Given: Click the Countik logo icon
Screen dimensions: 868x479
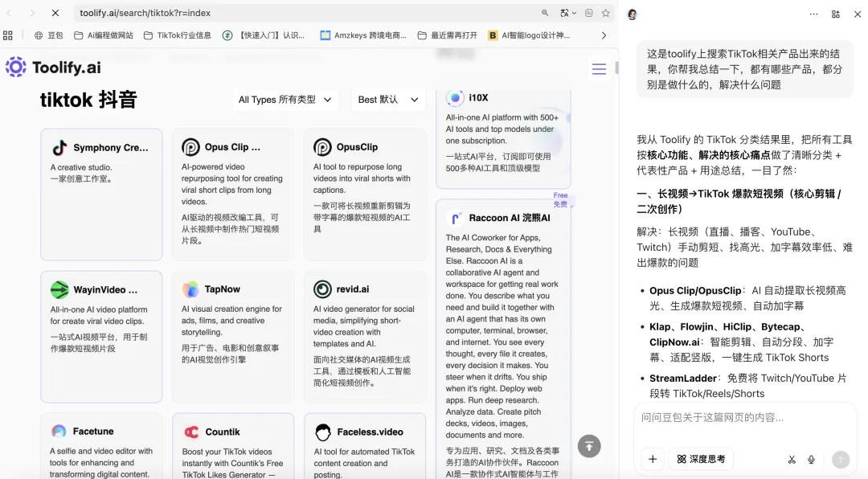Looking at the screenshot, I should [x=191, y=432].
